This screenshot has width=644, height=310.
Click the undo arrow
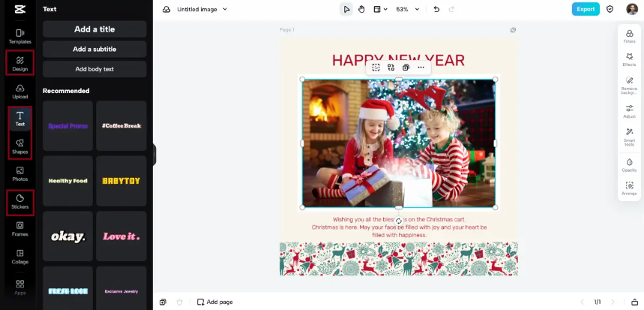(x=436, y=9)
